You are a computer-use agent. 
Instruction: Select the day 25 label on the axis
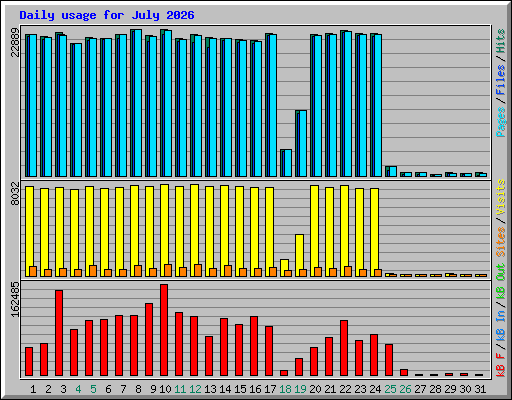[390, 389]
